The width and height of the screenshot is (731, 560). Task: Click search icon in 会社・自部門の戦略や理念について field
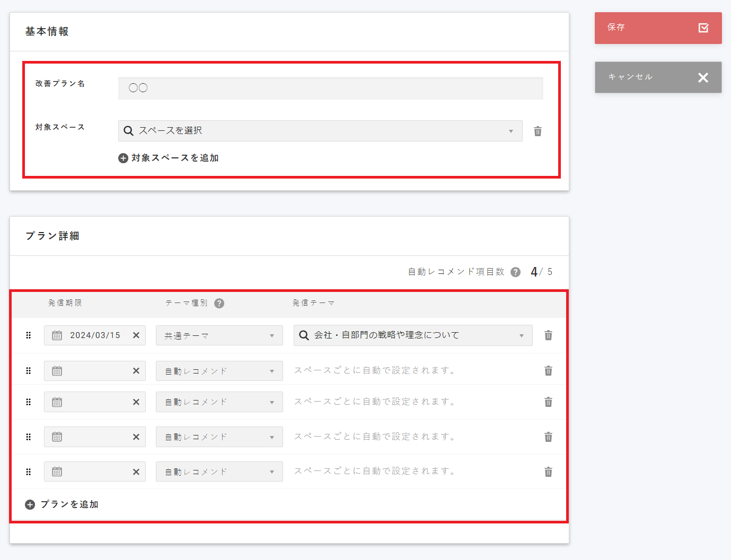[x=304, y=335]
